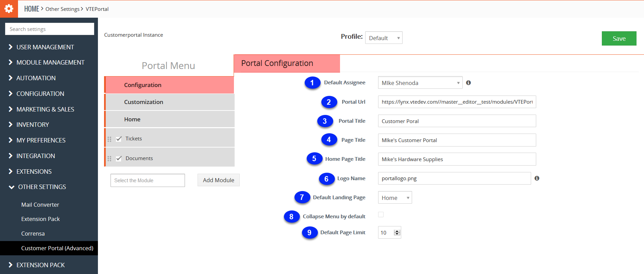Click the Home Page Title field
This screenshot has width=644, height=274.
coord(457,159)
